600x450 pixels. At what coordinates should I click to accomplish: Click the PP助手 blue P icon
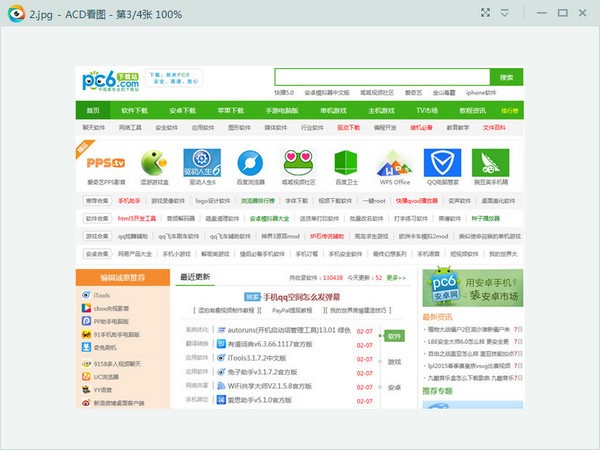pos(86,321)
